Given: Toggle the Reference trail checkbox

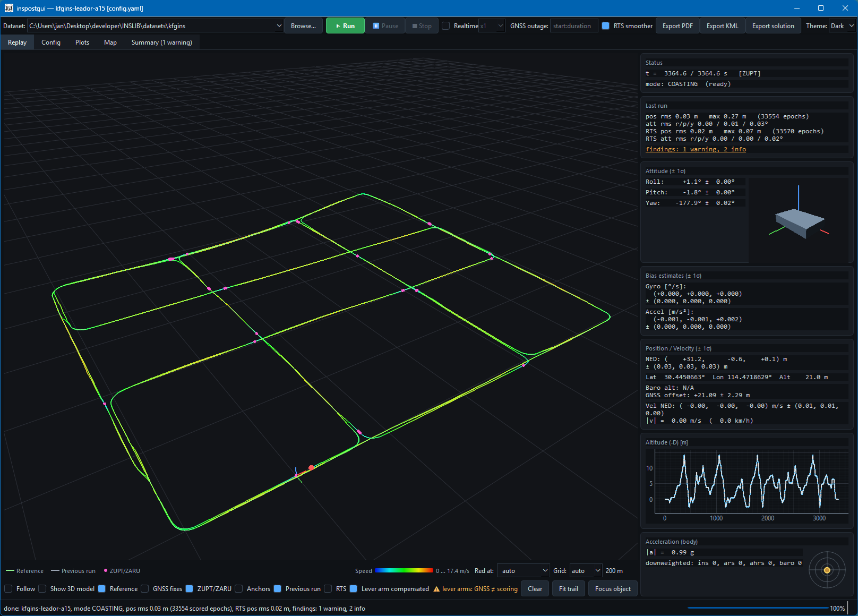Looking at the screenshot, I should pyautogui.click(x=102, y=588).
